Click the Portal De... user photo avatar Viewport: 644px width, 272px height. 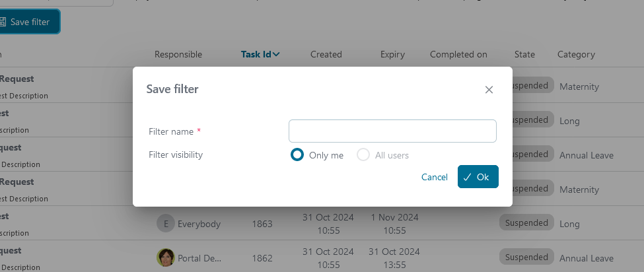point(166,257)
